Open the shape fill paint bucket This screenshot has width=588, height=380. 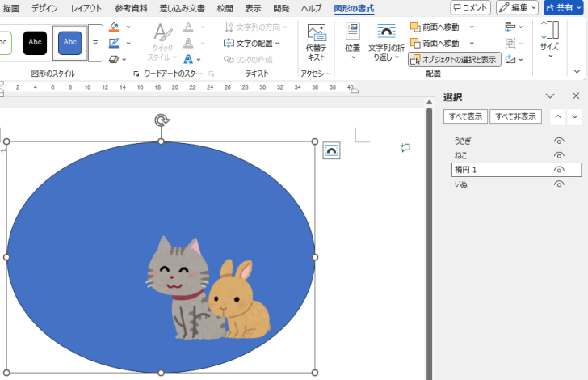click(114, 27)
